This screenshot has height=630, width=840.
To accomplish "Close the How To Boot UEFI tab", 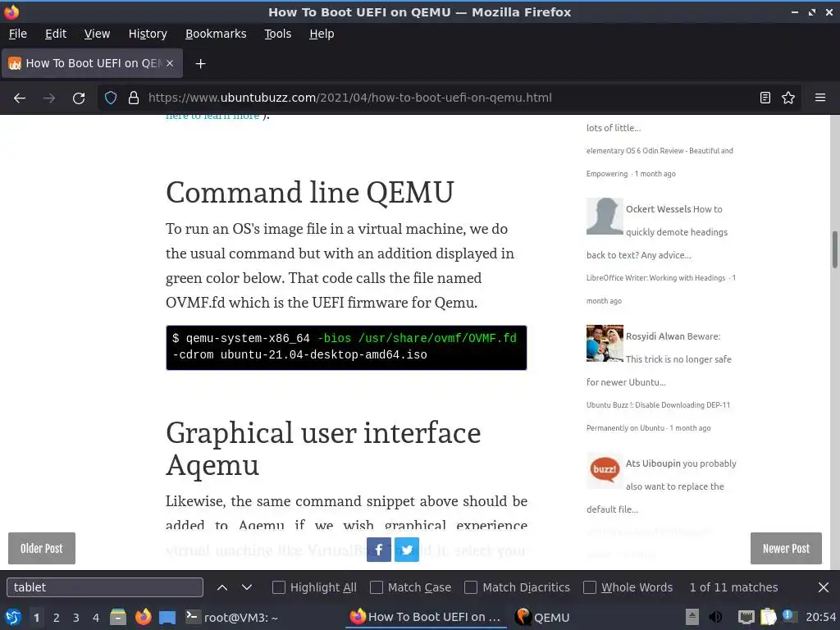I will coord(170,63).
